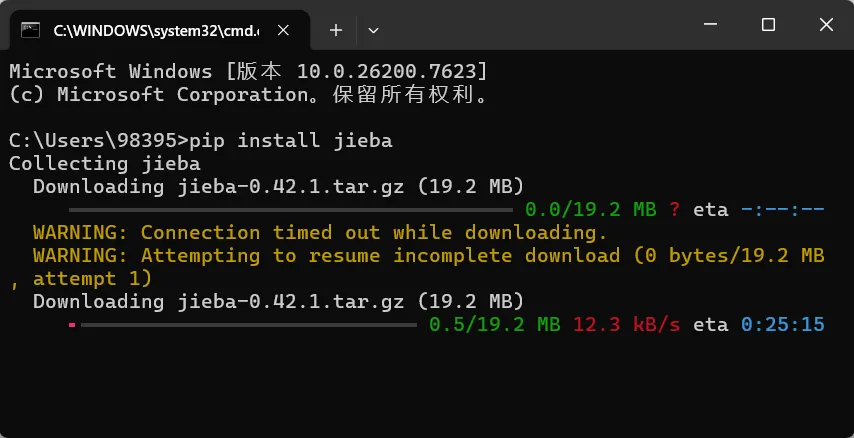854x438 pixels.
Task: Maximize the terminal window
Action: 768,25
